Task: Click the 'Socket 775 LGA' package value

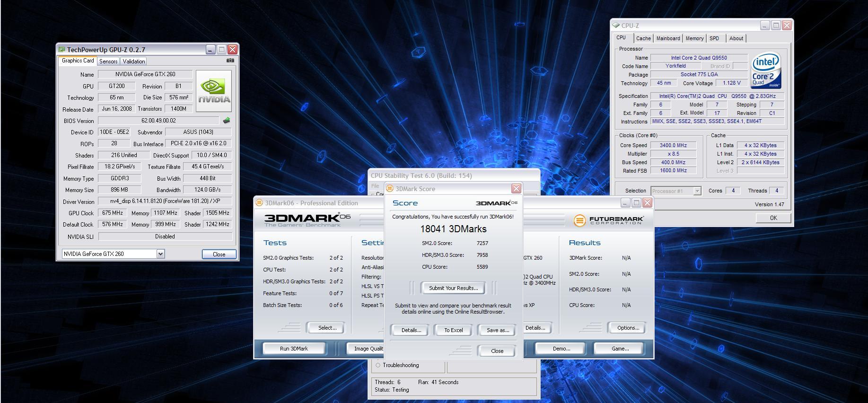Action: coord(699,75)
